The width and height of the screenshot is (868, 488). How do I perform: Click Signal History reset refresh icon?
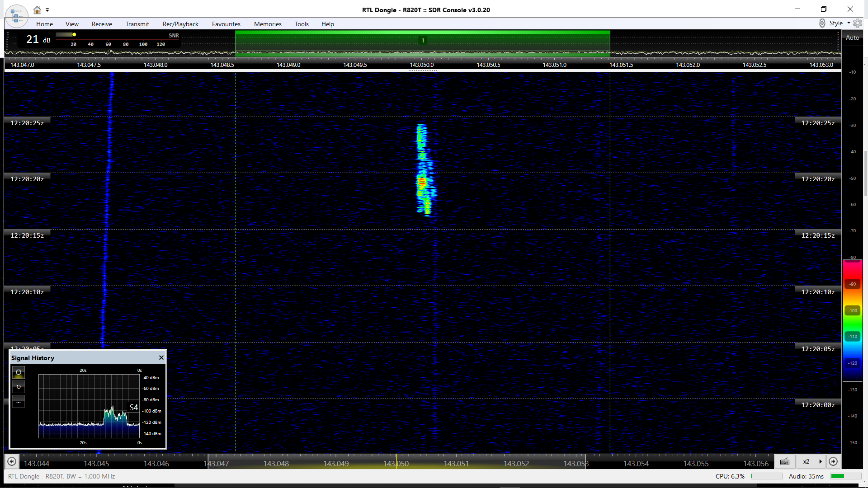pos(19,387)
